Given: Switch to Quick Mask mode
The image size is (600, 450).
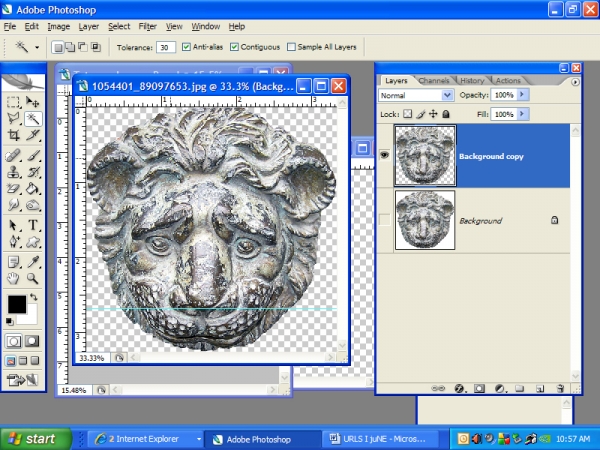Looking at the screenshot, I should pyautogui.click(x=32, y=341).
